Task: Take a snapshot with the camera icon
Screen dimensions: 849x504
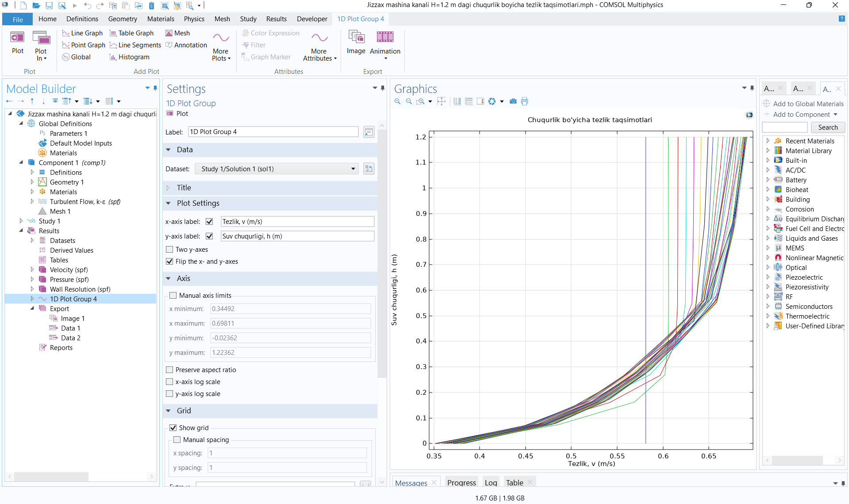Action: (513, 101)
